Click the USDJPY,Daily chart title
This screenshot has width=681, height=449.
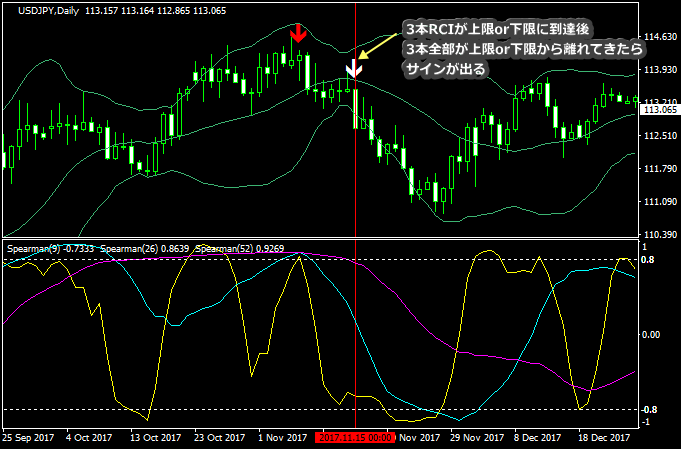coord(48,11)
